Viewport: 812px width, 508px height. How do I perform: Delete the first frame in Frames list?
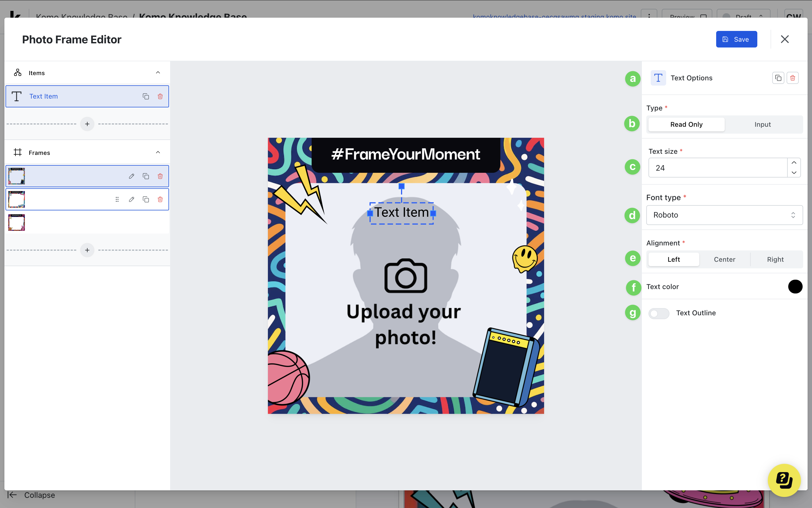[x=160, y=176]
